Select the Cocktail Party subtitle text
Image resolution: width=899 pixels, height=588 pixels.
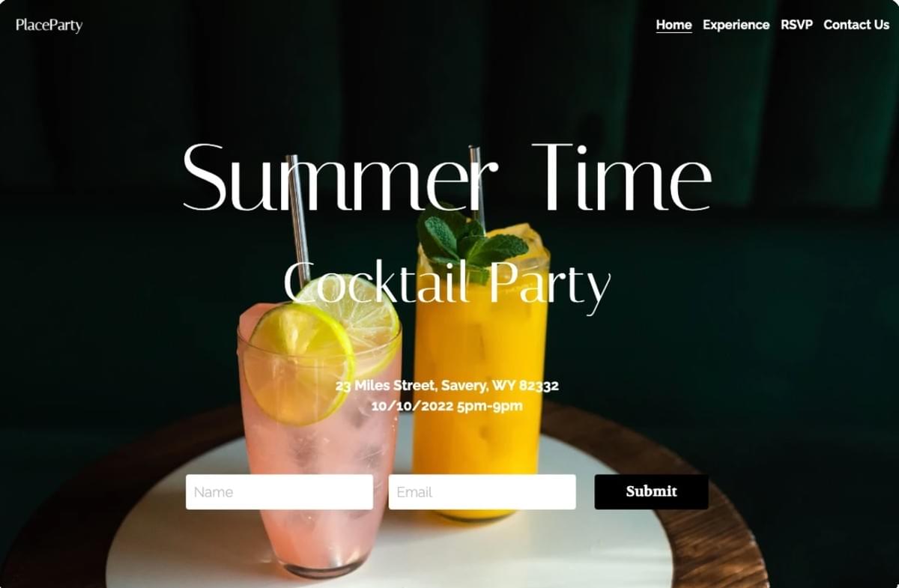(x=447, y=285)
